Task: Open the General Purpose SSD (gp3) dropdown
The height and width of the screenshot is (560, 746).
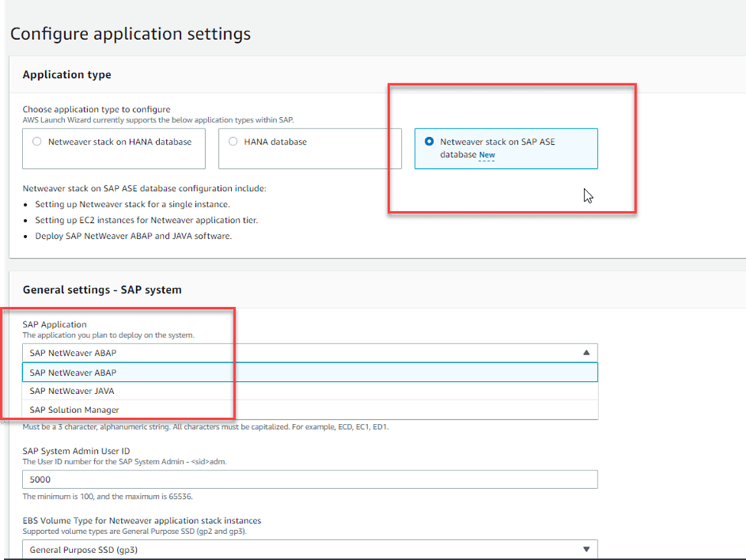Action: click(310, 549)
